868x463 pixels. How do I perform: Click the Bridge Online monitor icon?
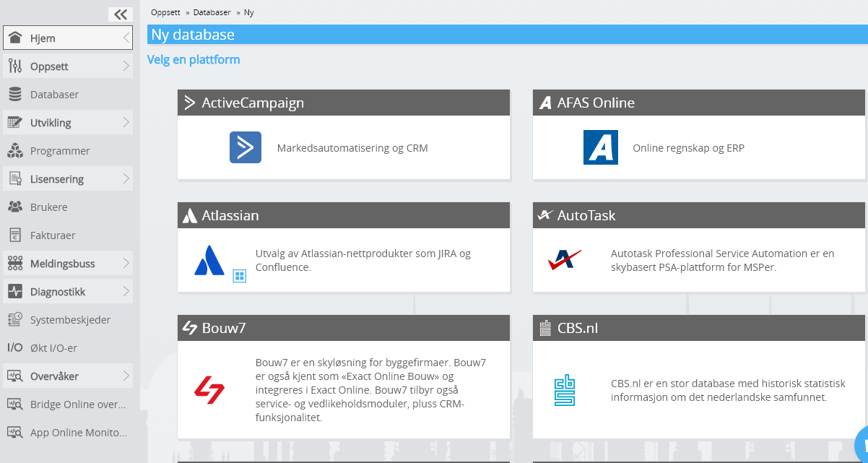coord(15,404)
